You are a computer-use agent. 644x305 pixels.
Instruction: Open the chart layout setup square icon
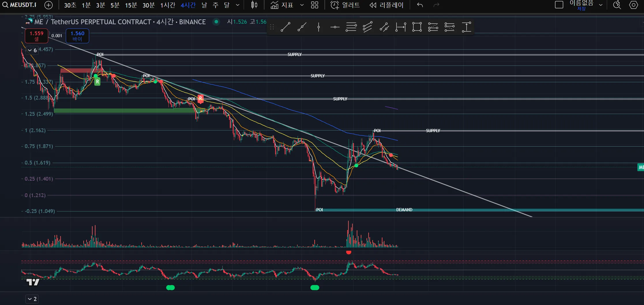point(559,5)
